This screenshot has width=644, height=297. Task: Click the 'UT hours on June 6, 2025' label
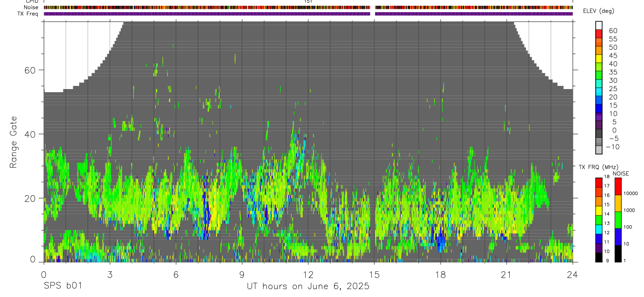(x=308, y=287)
